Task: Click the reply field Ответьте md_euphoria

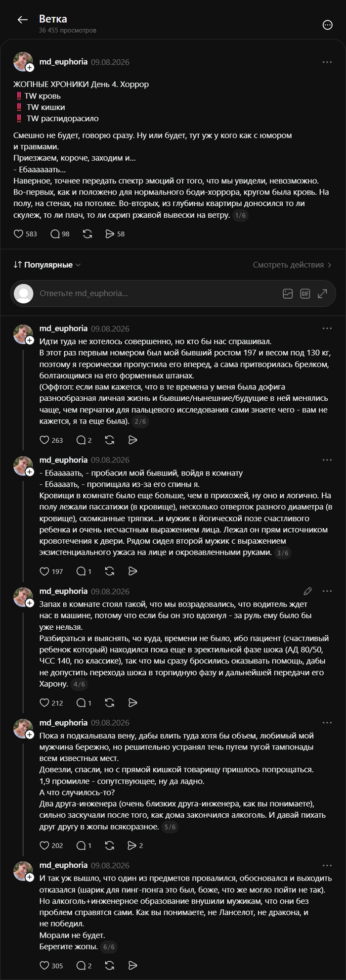Action: coord(148,293)
